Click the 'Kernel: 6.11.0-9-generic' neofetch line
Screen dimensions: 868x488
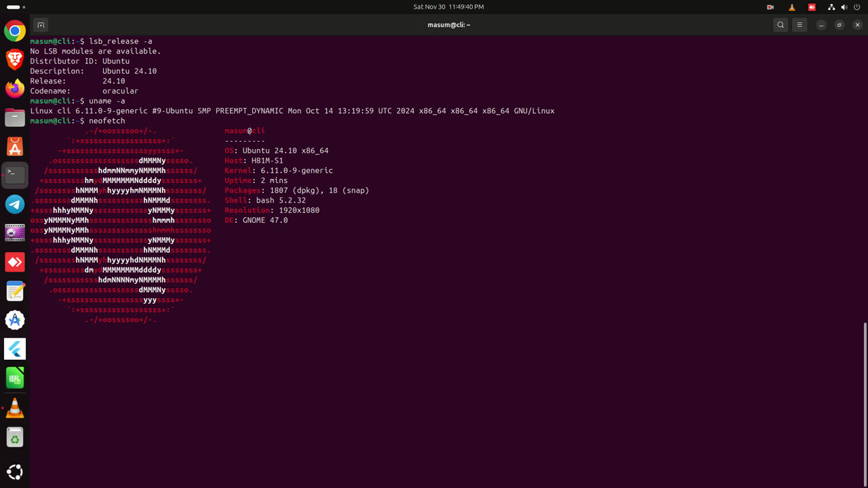click(x=279, y=170)
